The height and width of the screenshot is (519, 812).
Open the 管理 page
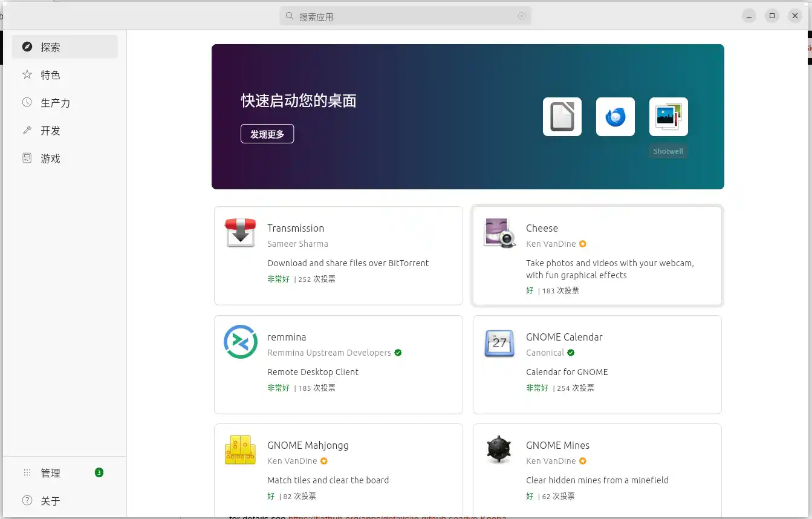tap(65, 472)
